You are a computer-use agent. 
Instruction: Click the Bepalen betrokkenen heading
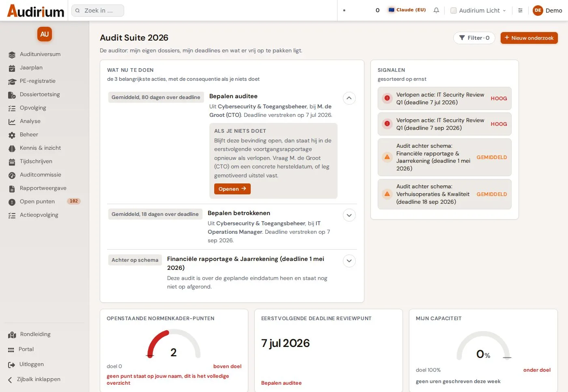(239, 213)
